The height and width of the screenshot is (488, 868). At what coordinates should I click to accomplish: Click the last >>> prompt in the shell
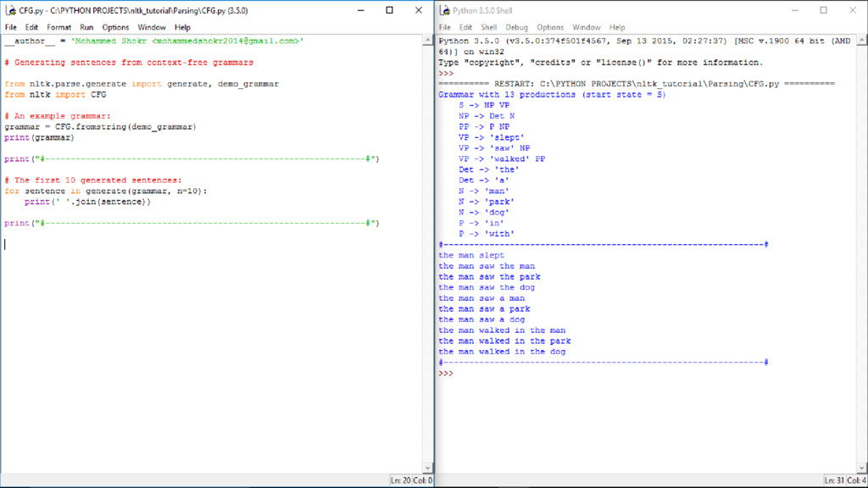pyautogui.click(x=446, y=373)
